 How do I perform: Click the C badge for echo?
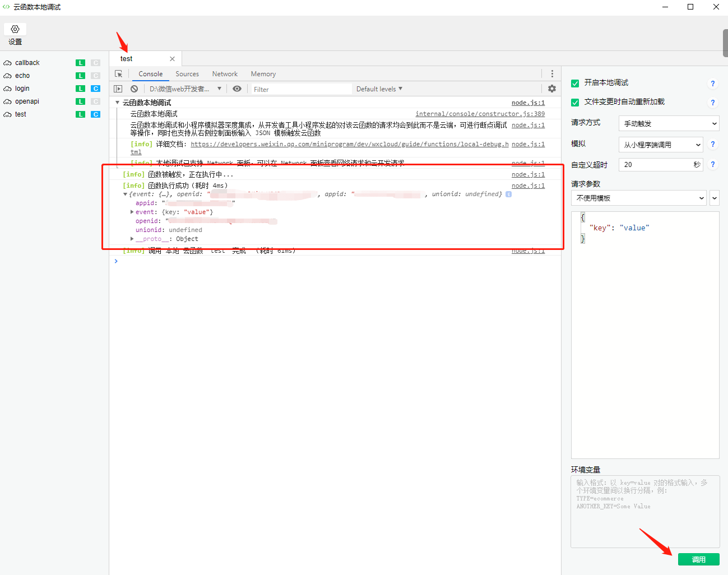(96, 76)
